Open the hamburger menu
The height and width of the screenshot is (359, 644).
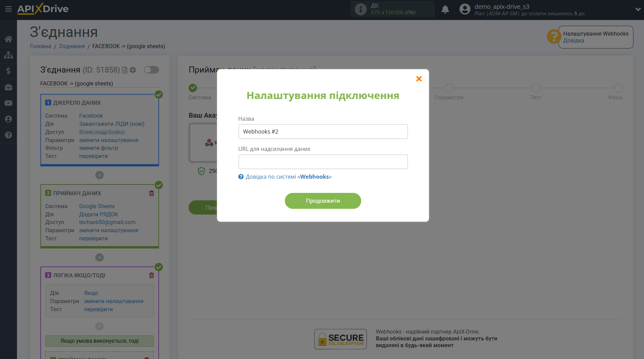point(8,9)
